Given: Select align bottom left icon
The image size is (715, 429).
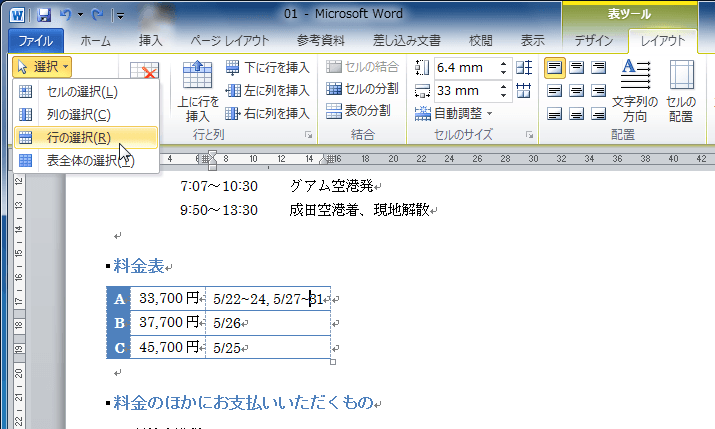Looking at the screenshot, I should 554,114.
